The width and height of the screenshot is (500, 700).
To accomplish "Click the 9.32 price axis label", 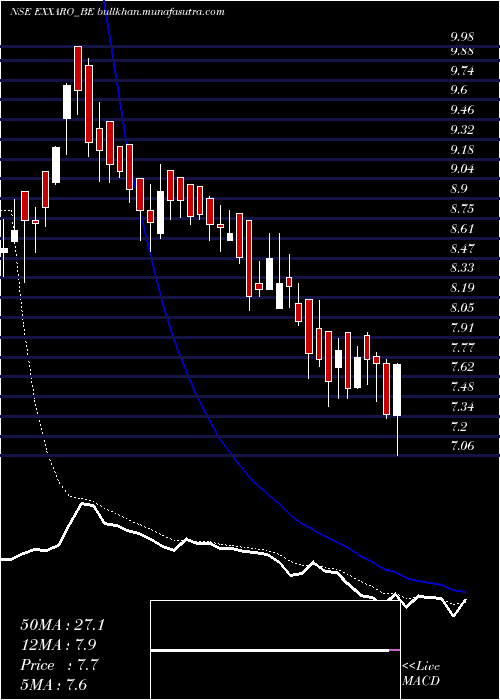I will (x=462, y=130).
